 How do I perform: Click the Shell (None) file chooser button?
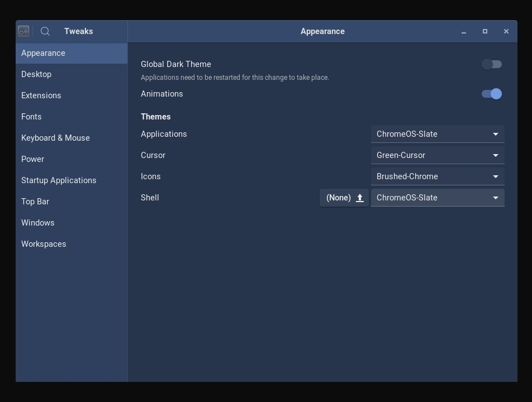coord(344,198)
